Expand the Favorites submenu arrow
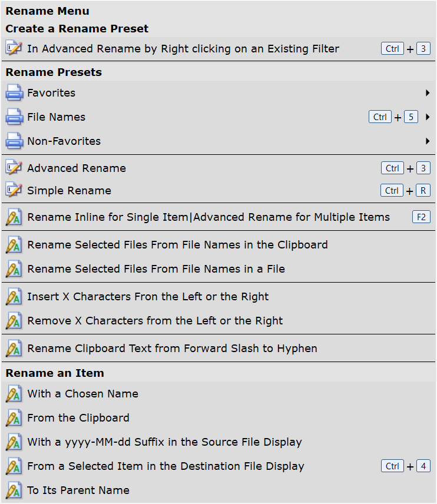This screenshot has width=437, height=504. (x=428, y=93)
